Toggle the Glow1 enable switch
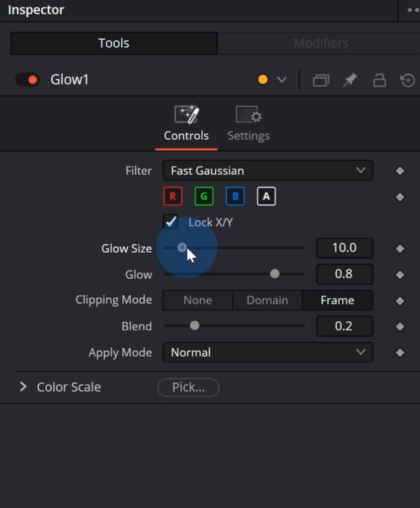The height and width of the screenshot is (508, 420). pyautogui.click(x=27, y=80)
